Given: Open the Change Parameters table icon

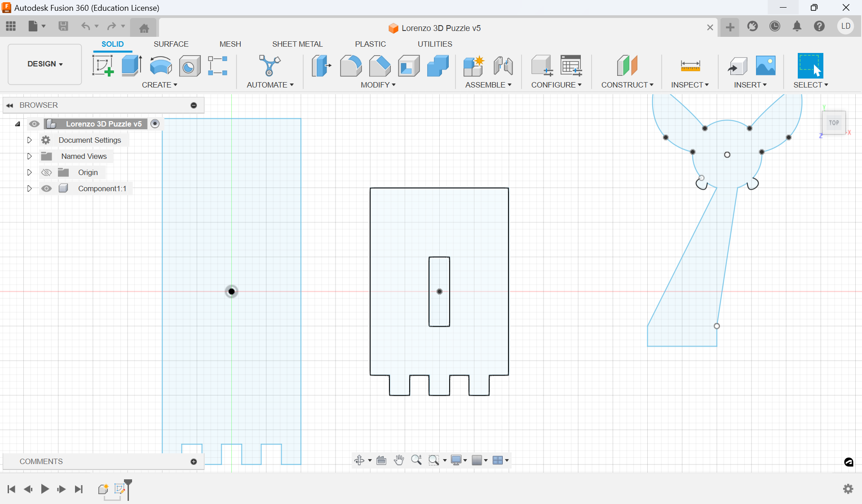Looking at the screenshot, I should 571,66.
